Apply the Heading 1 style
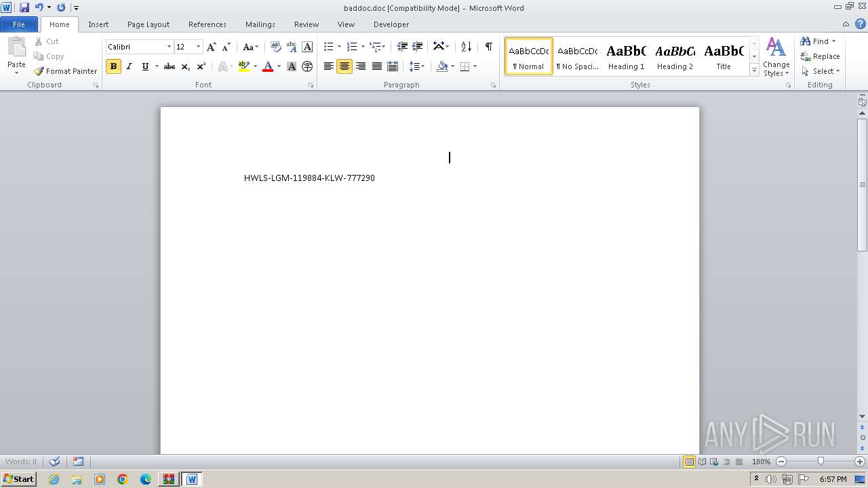The image size is (868, 488). pos(627,56)
